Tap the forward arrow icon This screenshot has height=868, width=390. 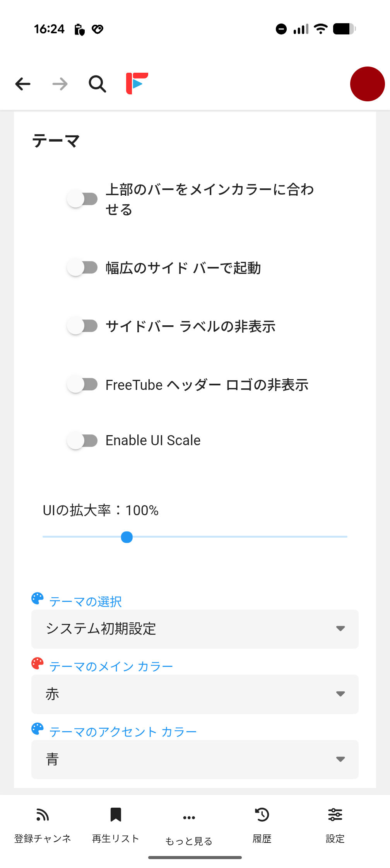click(x=60, y=84)
